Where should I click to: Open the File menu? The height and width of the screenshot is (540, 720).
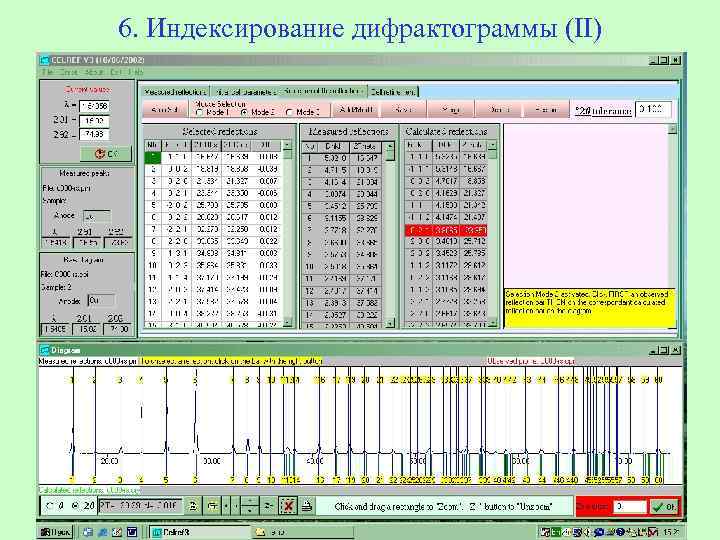(47, 72)
